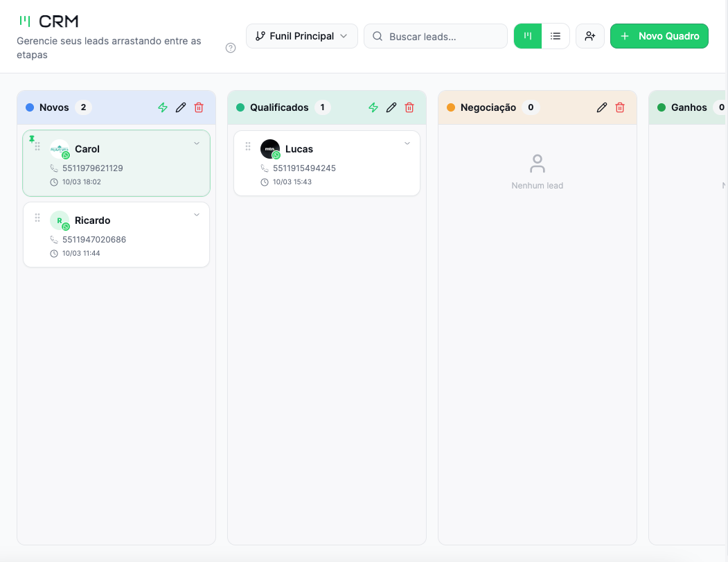Screen dimensions: 728x562
Task: Click the green dot of Qualificados column
Action: click(240, 107)
